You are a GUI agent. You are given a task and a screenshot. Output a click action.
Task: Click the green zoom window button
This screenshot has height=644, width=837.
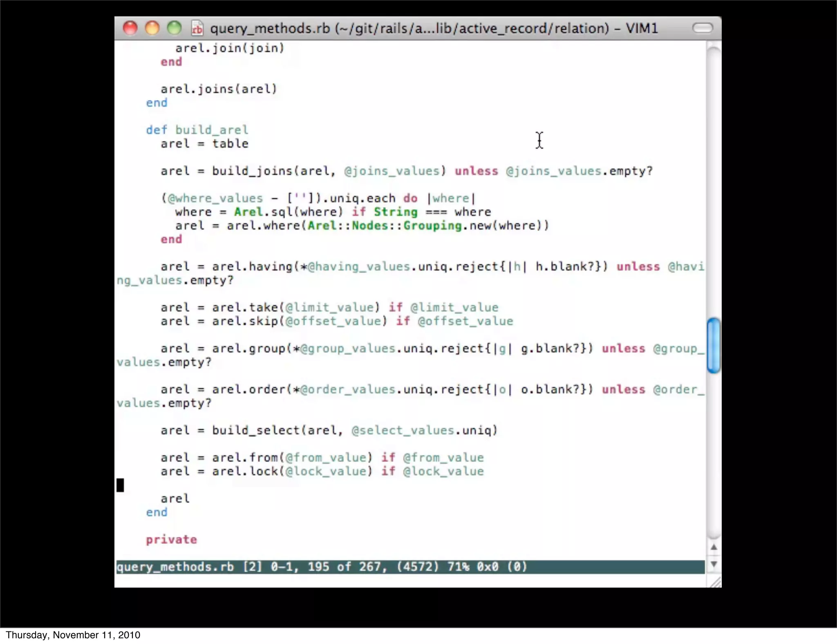point(174,28)
